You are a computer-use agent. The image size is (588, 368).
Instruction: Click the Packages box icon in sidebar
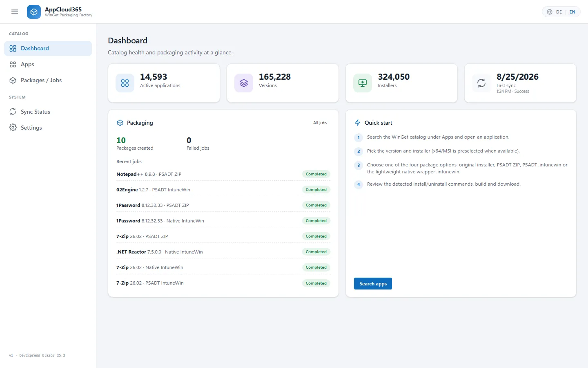13,80
